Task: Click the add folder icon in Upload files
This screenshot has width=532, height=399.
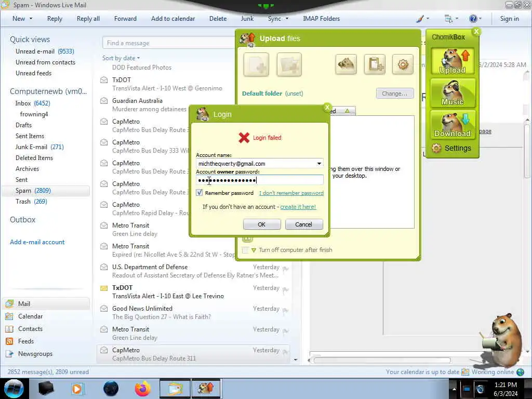Action: tap(289, 64)
